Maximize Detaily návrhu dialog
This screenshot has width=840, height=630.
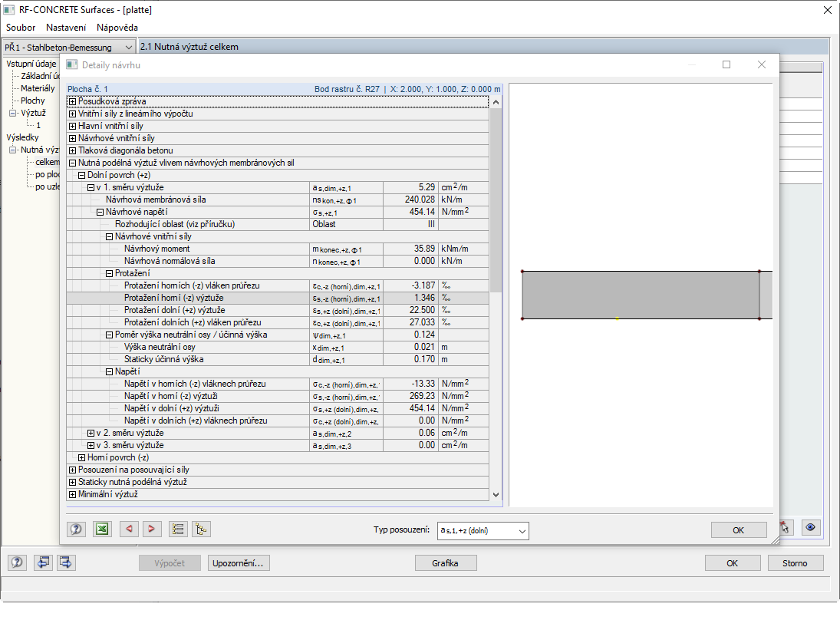point(726,64)
